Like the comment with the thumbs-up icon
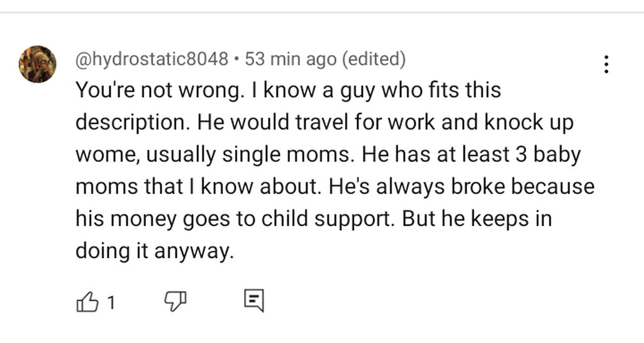Image resolution: width=644 pixels, height=343 pixels. pos(87,303)
